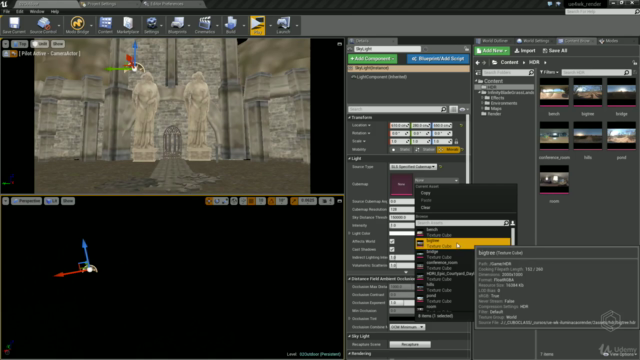The image size is (640, 360).
Task: Open the Perspective view mode dropdown
Action: pos(27,201)
